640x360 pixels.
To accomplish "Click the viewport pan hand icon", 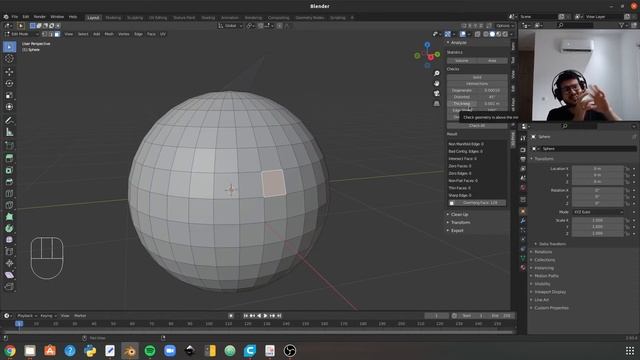I will click(437, 83).
